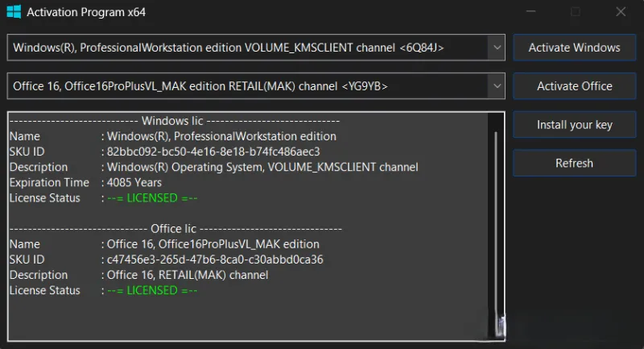Click Windows(R) Operating System description line

(262, 168)
